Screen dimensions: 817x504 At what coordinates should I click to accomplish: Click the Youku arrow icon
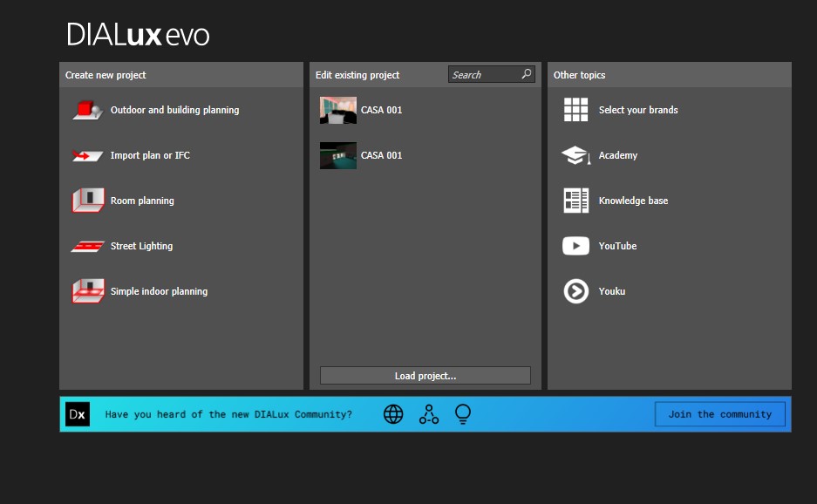[575, 291]
